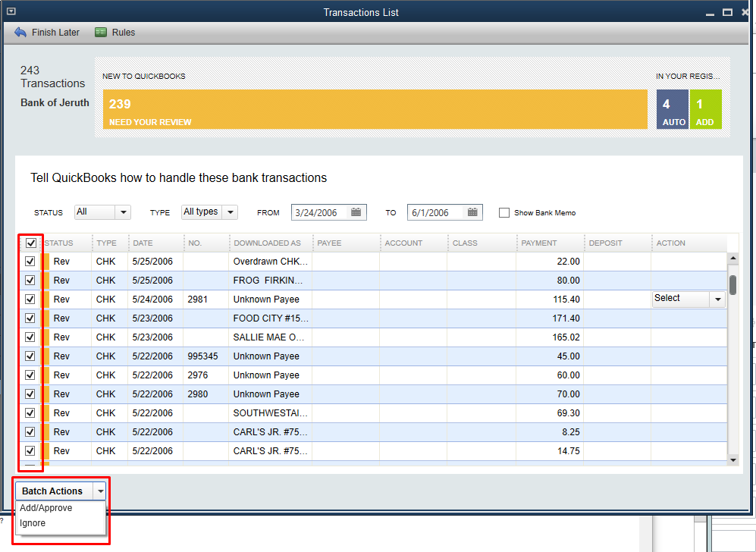Screen dimensions: 756x552
Task: Uncheck the SOUTHWESTAI 69.30 row checkbox
Action: 30,412
